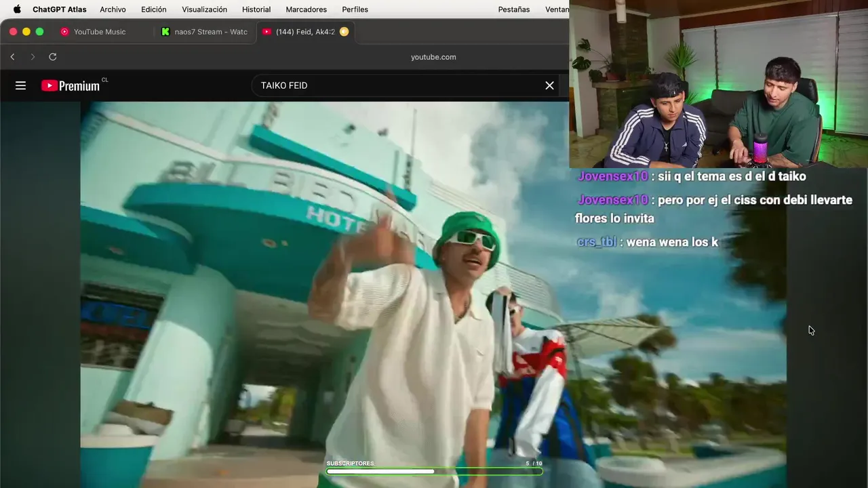Switch to the naos7 Stream tab

204,32
